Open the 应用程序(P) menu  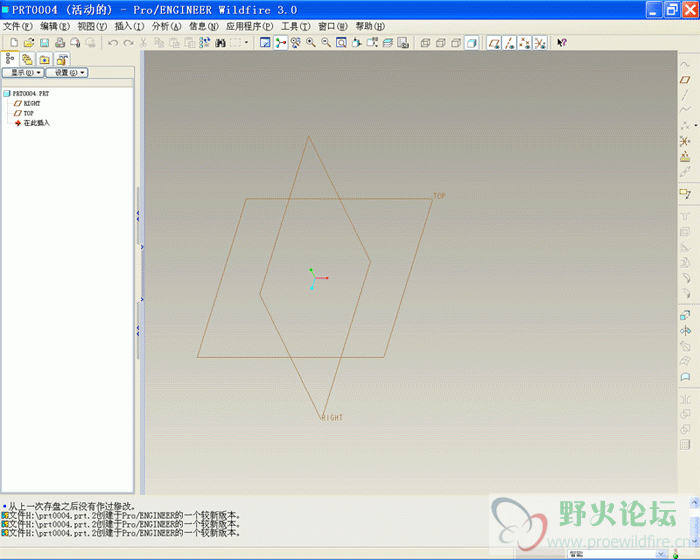point(250,26)
